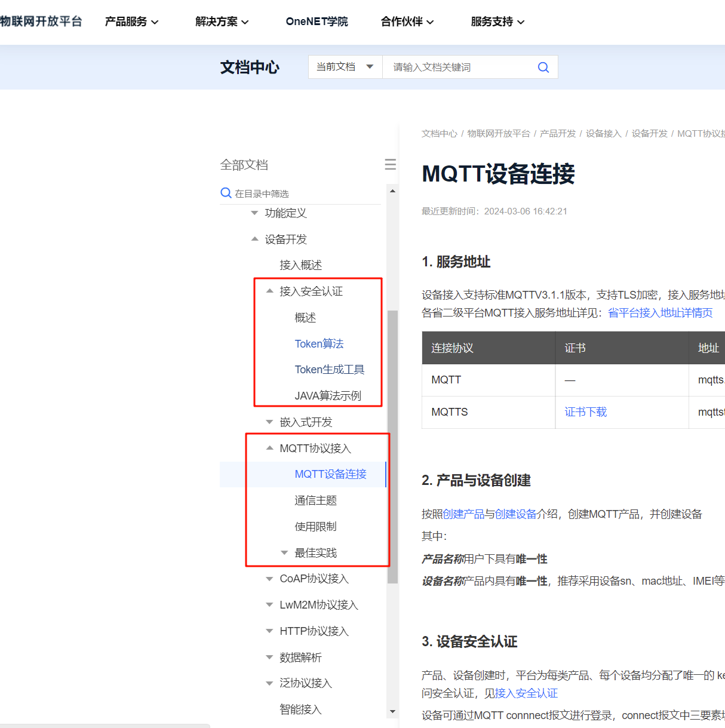Click the expand arrow next to 最佳实践
This screenshot has height=728, width=725.
click(284, 552)
